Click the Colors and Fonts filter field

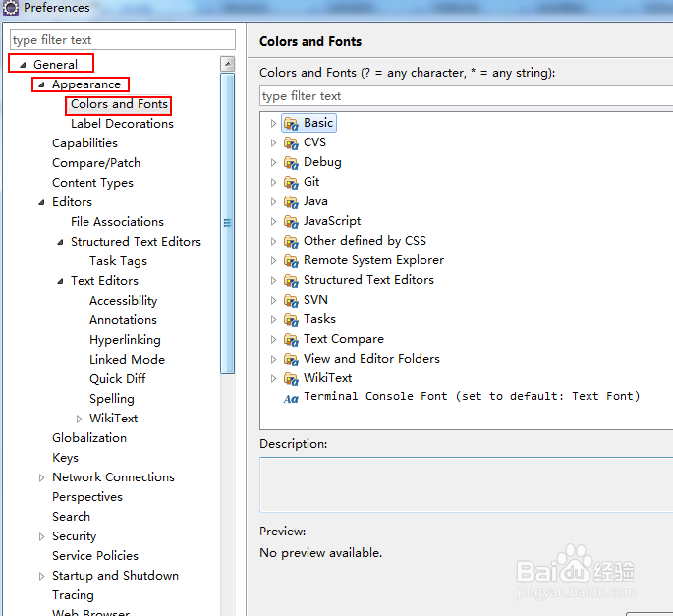(x=466, y=96)
